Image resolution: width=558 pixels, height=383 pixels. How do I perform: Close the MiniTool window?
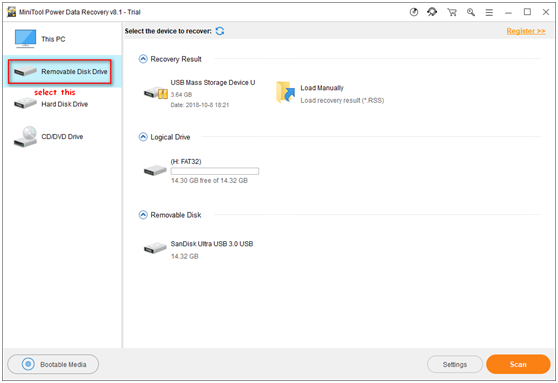tap(546, 12)
